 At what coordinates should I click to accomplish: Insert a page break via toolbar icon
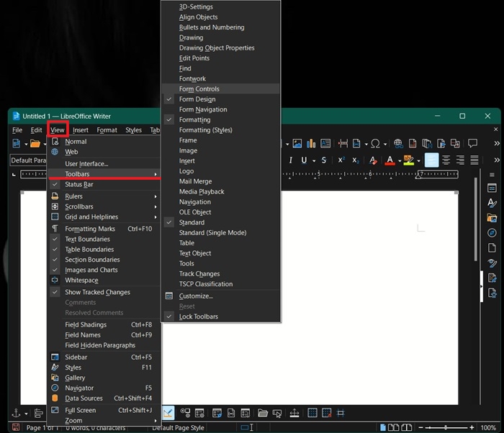pyautogui.click(x=343, y=143)
